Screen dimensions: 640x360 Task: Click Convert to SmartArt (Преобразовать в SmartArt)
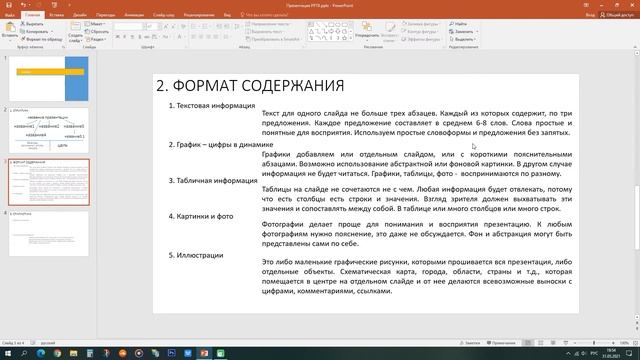272,39
